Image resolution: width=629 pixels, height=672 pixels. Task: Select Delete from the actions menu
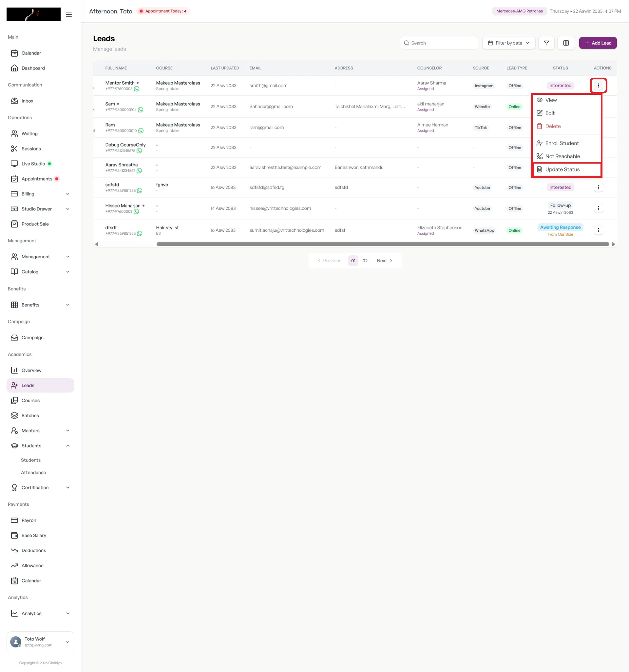[567, 126]
